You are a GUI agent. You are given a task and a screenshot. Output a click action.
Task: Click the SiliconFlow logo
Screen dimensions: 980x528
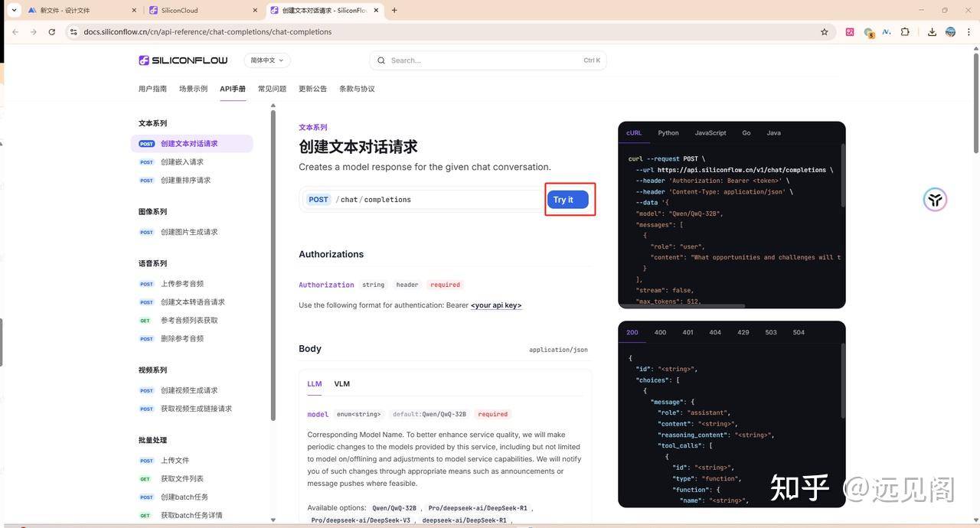click(183, 60)
